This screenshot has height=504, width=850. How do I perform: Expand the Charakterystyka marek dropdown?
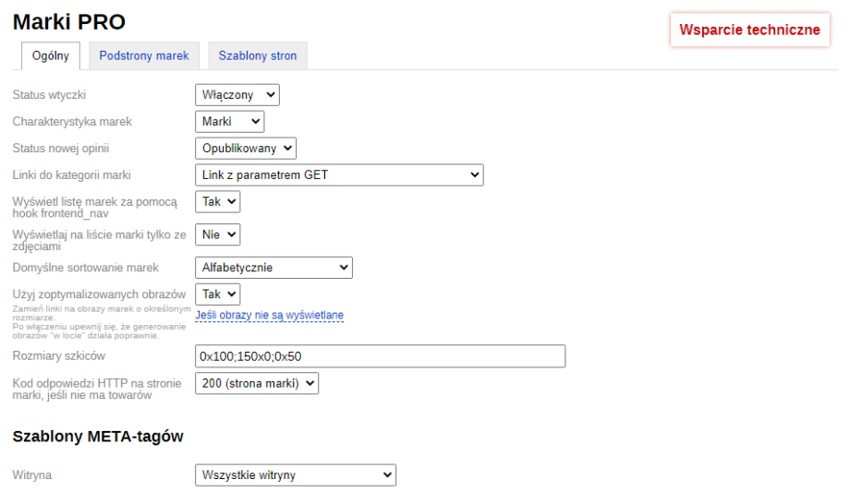tap(229, 121)
